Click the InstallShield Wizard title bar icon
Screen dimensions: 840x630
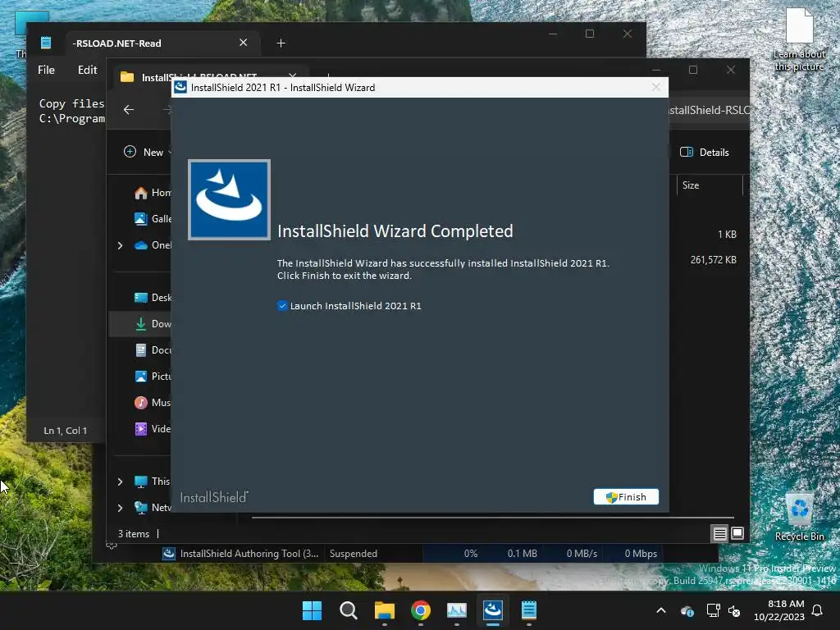pyautogui.click(x=180, y=87)
